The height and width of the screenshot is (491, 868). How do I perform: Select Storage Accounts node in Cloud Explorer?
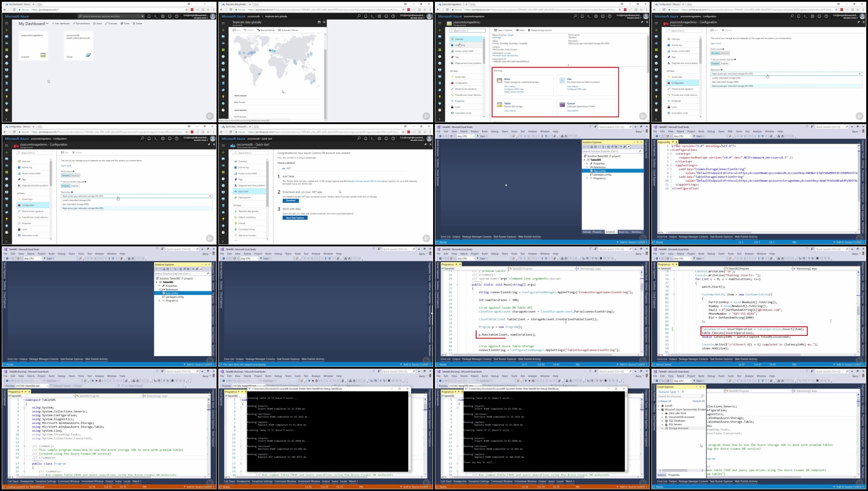tap(678, 428)
